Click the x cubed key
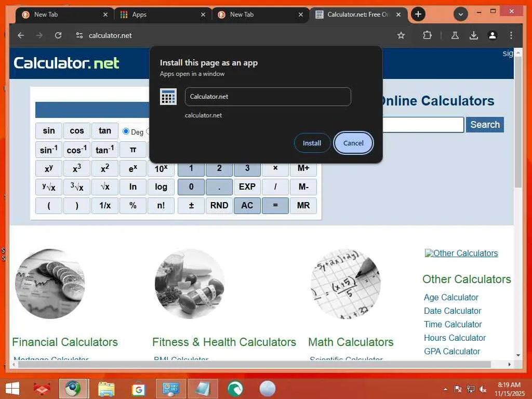Viewport: 532px width, 399px height. 77,168
